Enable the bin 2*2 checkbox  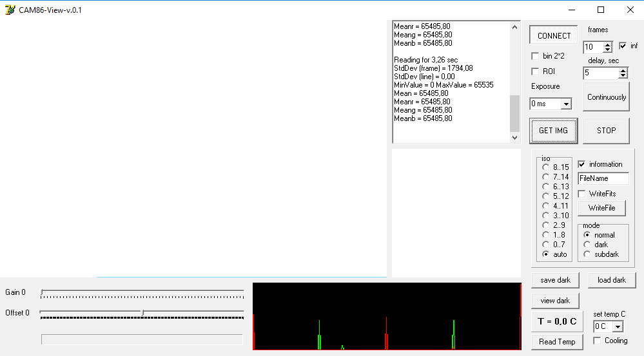pos(535,56)
